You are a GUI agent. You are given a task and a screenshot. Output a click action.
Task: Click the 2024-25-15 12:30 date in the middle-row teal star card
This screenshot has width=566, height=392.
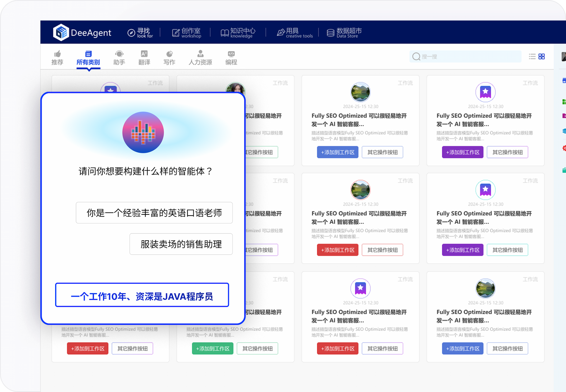pos(486,204)
